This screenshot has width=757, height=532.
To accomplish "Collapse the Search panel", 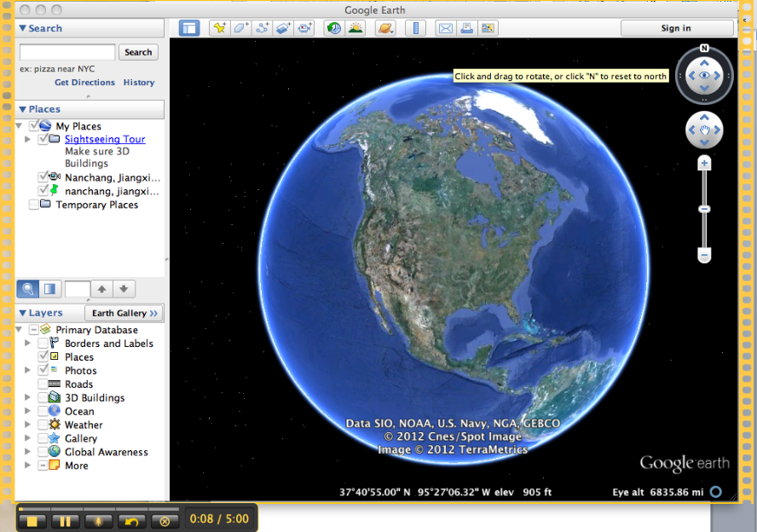I will coord(23,28).
